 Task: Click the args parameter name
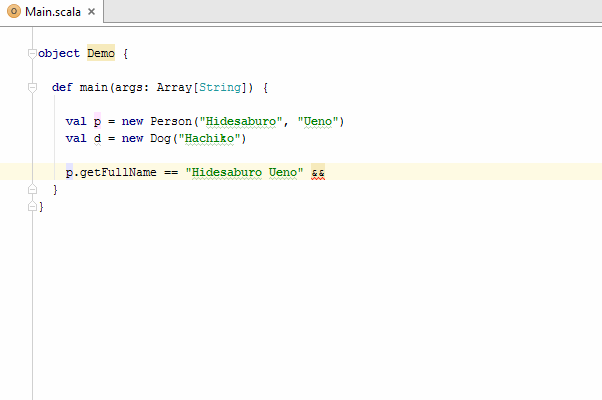[129, 88]
